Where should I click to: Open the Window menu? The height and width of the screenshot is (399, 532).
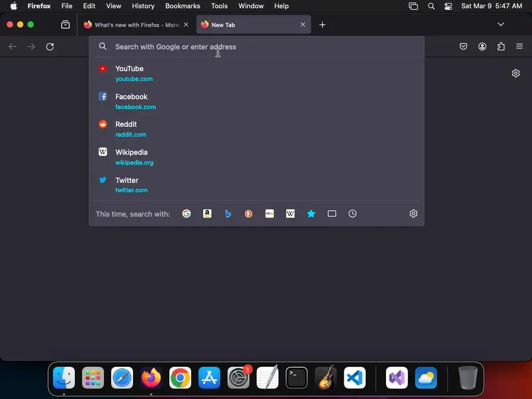(x=251, y=6)
